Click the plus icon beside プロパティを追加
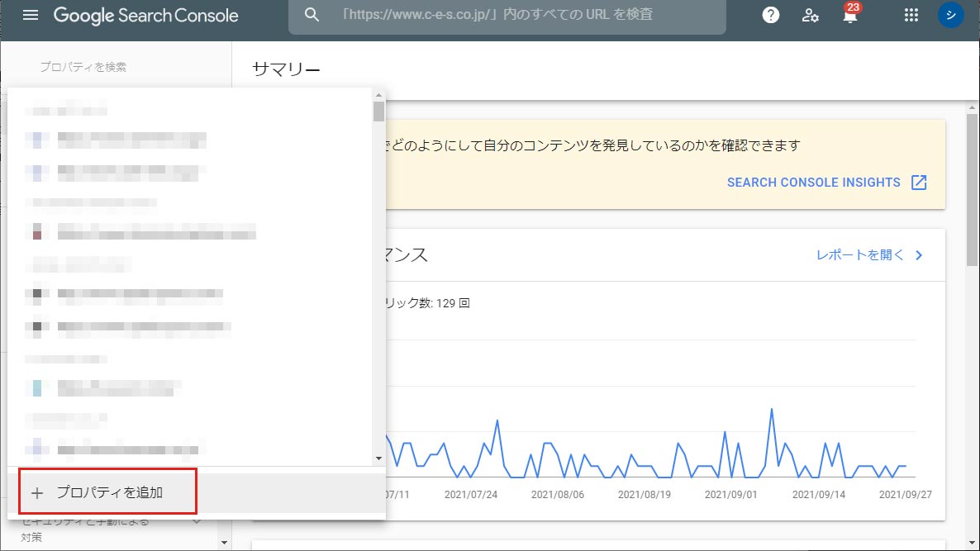This screenshot has height=551, width=980. click(x=37, y=493)
